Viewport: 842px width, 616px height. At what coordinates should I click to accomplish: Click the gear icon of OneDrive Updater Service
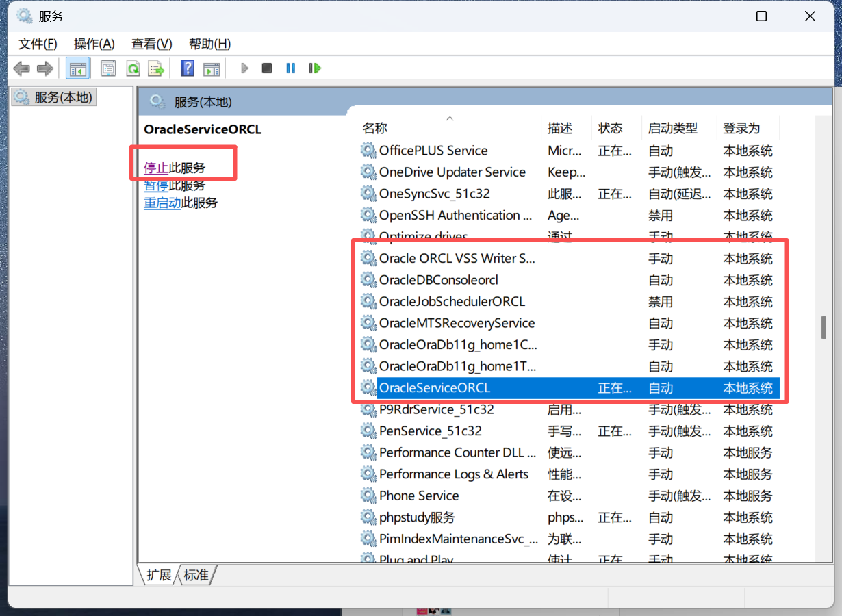click(x=369, y=172)
